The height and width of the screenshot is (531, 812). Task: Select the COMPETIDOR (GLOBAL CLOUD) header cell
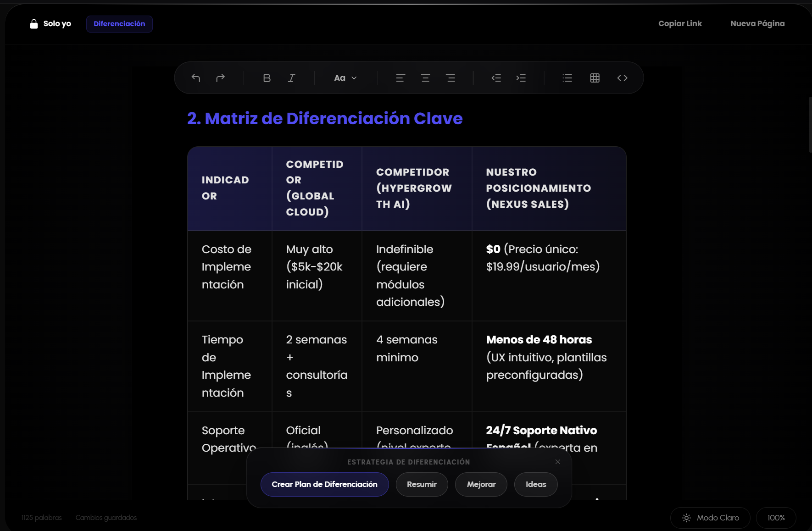tap(317, 188)
